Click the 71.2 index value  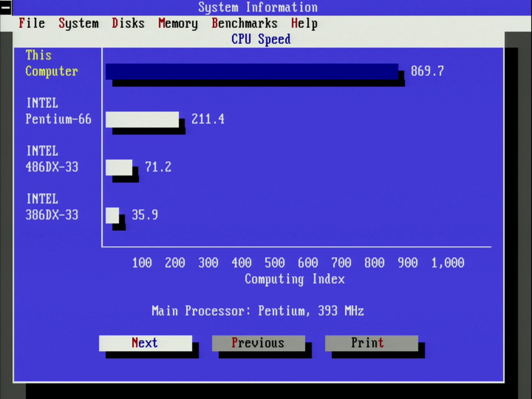click(158, 167)
